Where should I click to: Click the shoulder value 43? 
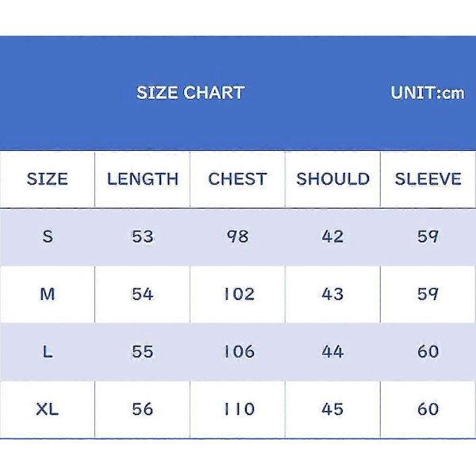(x=332, y=294)
